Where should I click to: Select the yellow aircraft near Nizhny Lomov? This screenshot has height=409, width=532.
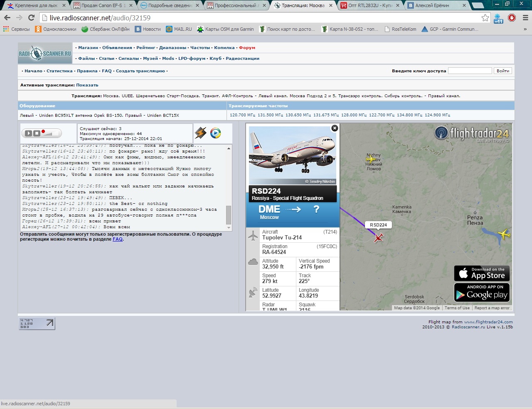click(x=370, y=159)
